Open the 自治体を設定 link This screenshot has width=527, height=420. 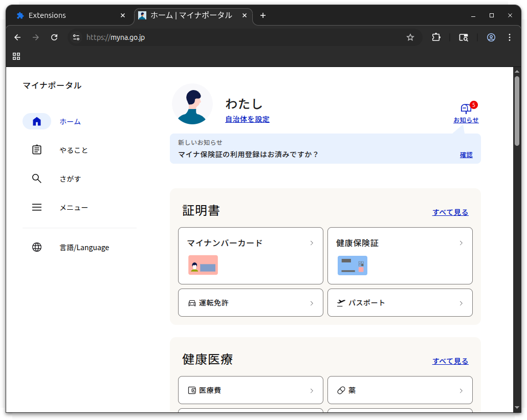247,119
